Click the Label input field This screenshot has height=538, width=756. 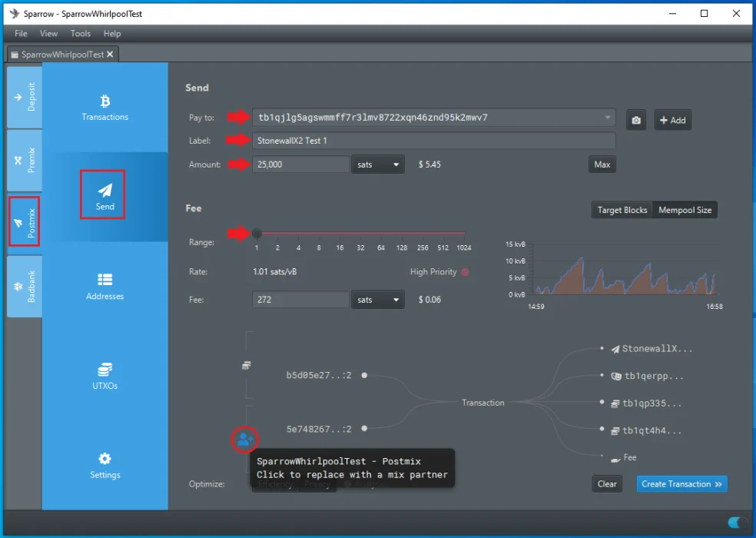pyautogui.click(x=433, y=141)
